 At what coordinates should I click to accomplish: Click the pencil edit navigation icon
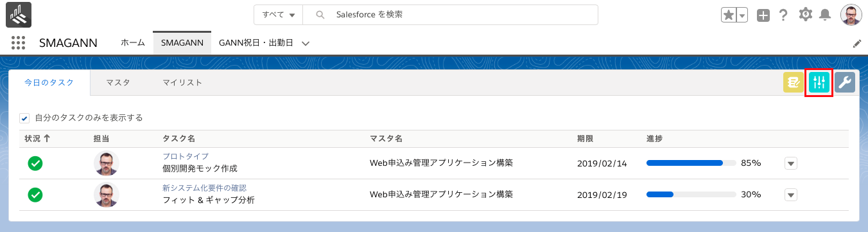coord(856,44)
